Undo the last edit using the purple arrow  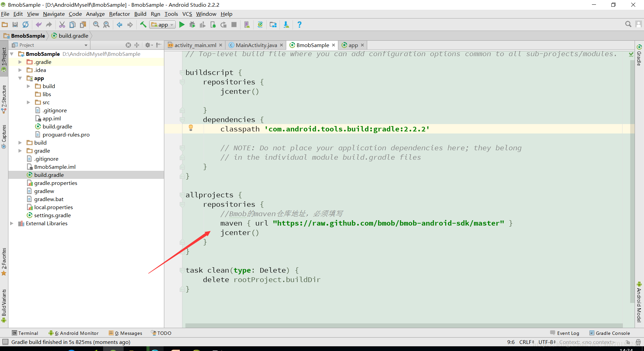pyautogui.click(x=39, y=25)
